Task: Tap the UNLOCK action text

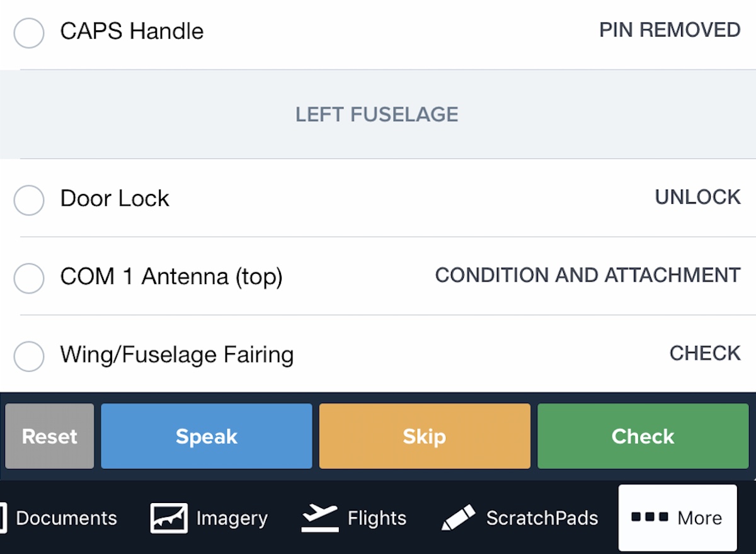Action: pyautogui.click(x=697, y=197)
